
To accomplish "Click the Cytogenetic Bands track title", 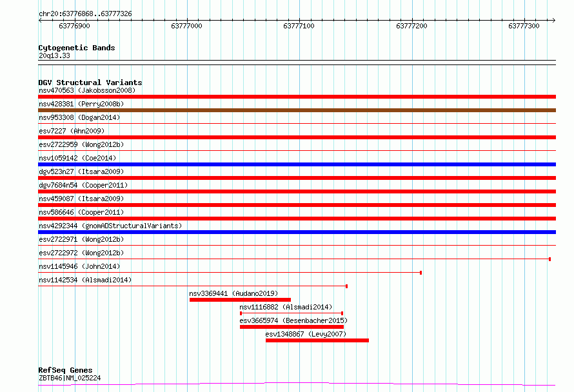I will click(x=77, y=48).
